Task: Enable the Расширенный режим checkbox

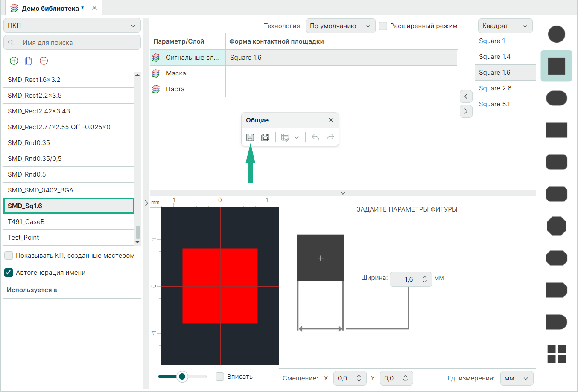Action: click(383, 26)
